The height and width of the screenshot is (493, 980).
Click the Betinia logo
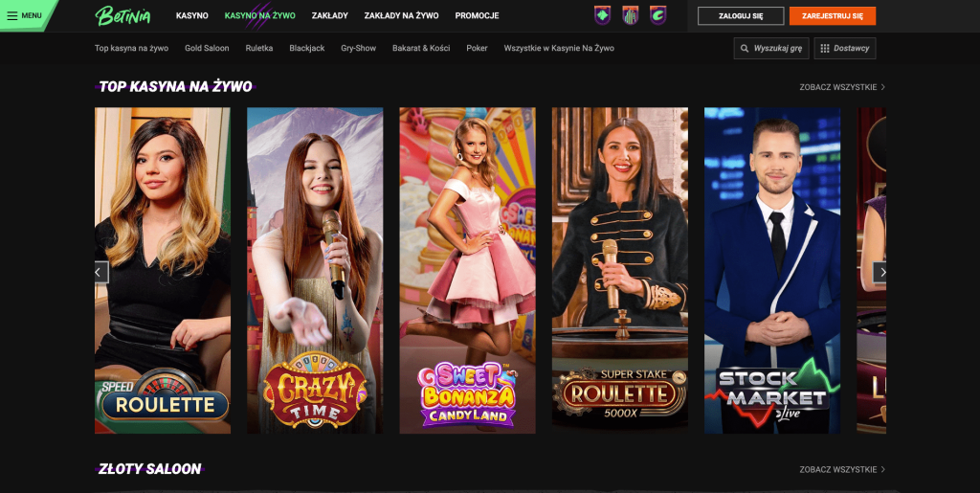point(122,15)
